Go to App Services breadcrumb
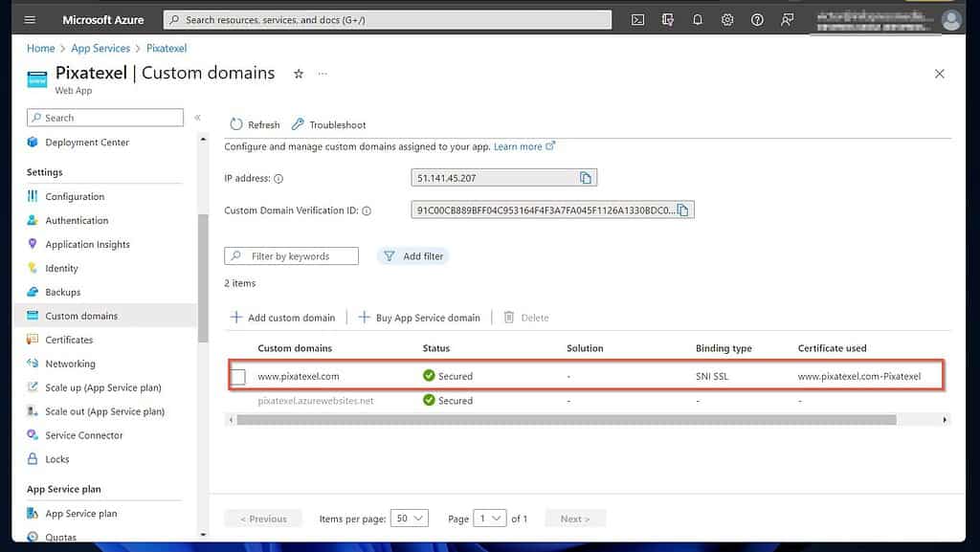Viewport: 980px width, 552px height. (100, 48)
